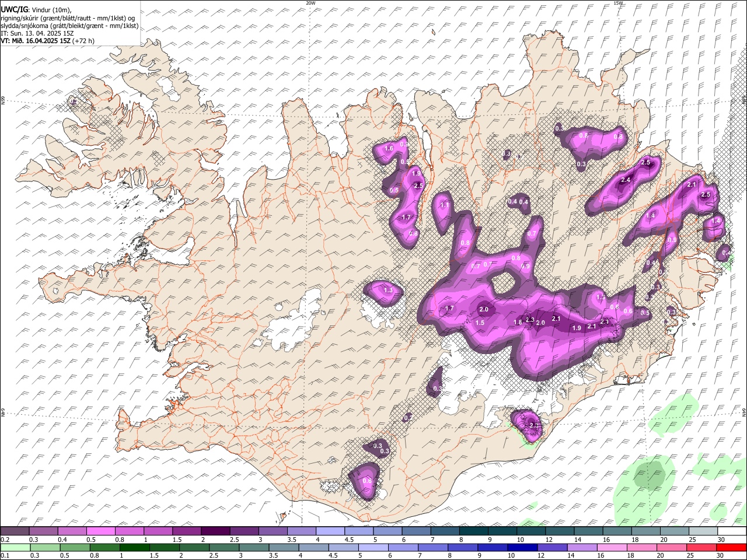Click the UWC/IG title text
The image size is (747, 560).
point(13,10)
